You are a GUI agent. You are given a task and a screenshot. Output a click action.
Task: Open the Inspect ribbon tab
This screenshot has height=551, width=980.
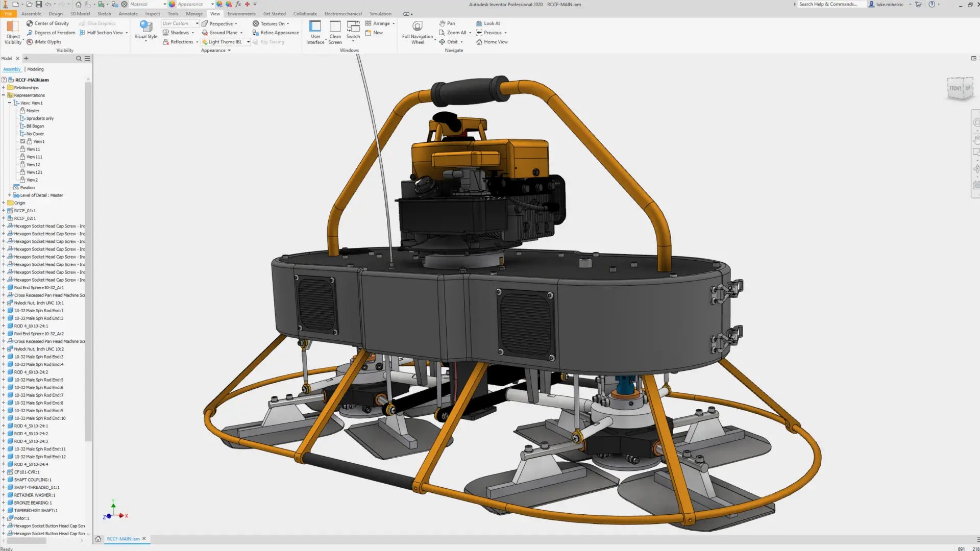152,14
